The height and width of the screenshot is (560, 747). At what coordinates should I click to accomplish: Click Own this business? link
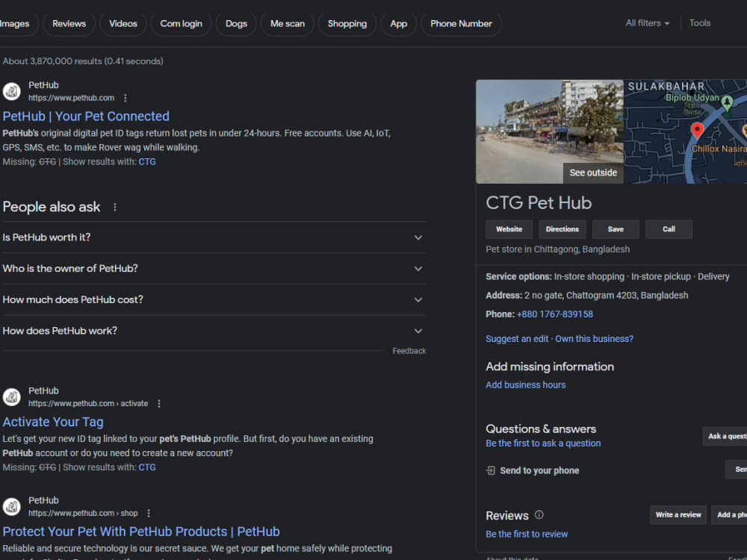pos(594,339)
